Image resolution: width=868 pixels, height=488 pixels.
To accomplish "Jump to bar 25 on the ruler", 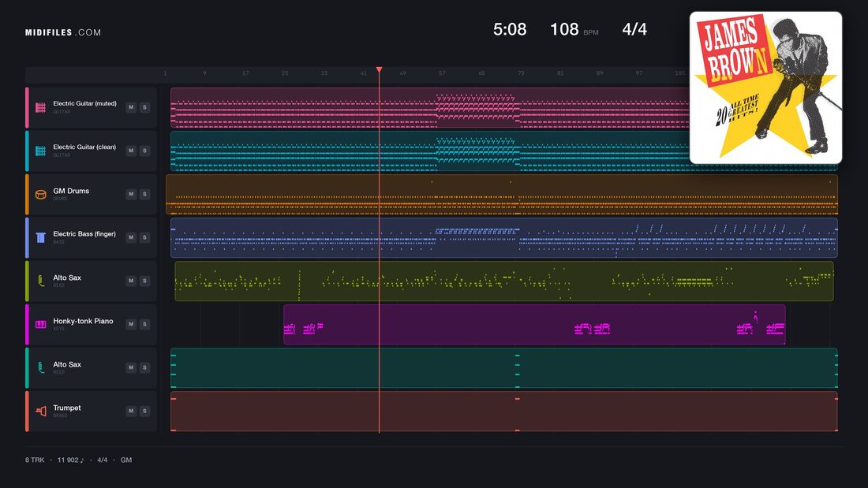I will click(285, 73).
